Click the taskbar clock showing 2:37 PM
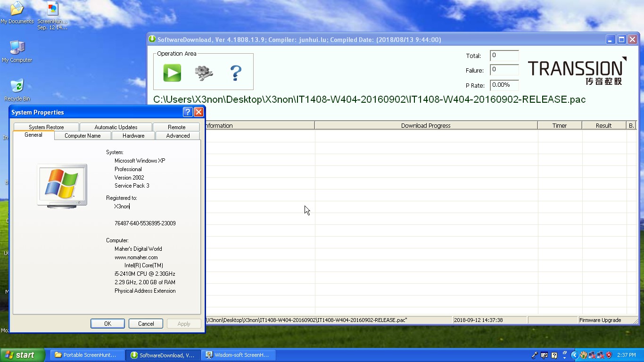Viewport: 644px width, 362px height. pyautogui.click(x=626, y=355)
